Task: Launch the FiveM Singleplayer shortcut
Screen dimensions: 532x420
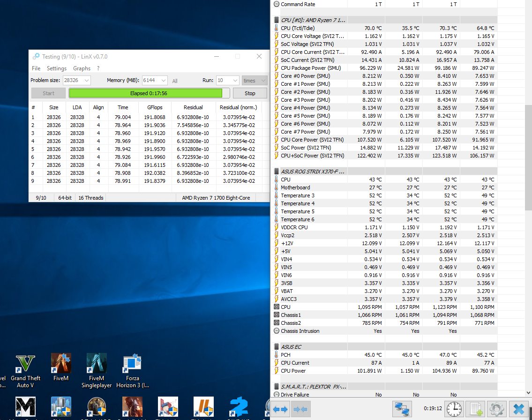Action: coord(97,371)
